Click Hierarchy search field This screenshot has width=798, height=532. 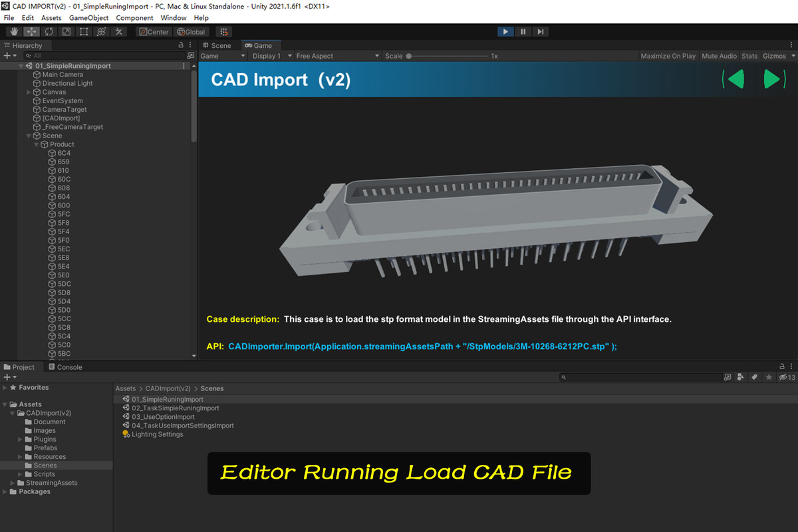[x=104, y=56]
